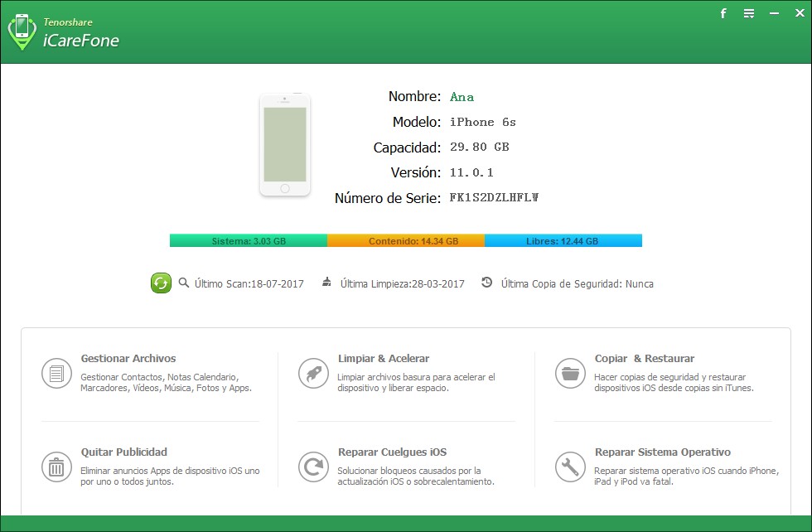The height and width of the screenshot is (532, 812).
Task: Click the orange Contenido storage segment
Action: (406, 240)
